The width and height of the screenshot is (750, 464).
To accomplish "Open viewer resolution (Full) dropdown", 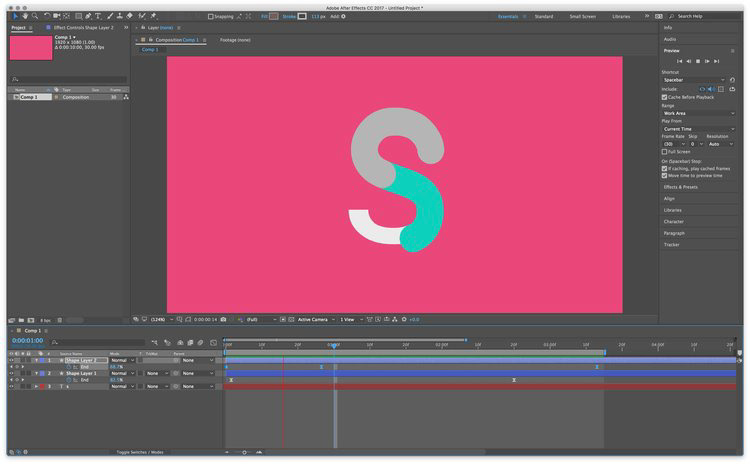I will tap(261, 320).
